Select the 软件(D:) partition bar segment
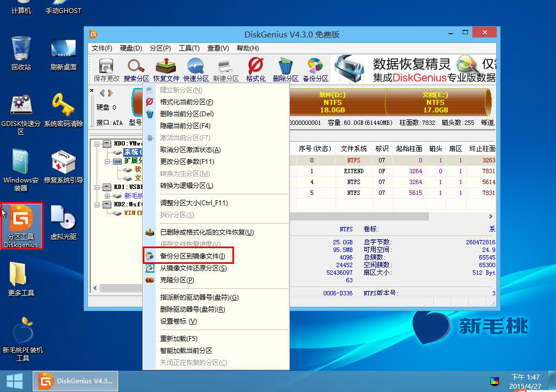Screen dimensions: 556x392 [x=337, y=102]
